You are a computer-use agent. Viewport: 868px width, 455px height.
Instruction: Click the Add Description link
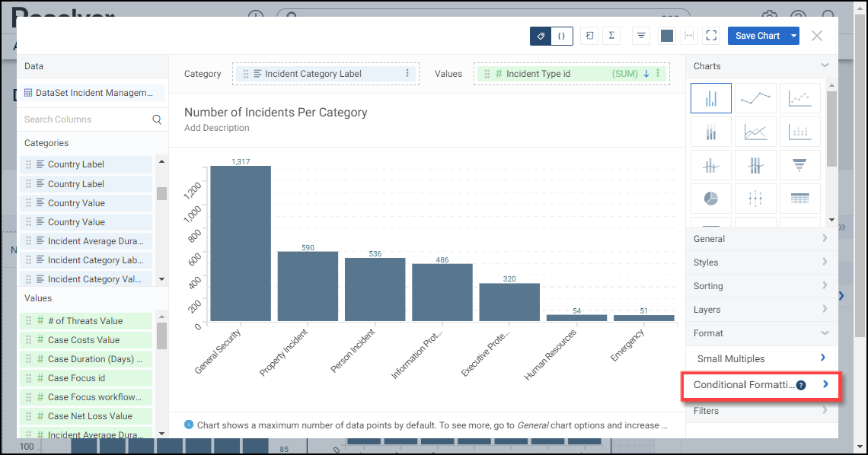pos(217,128)
